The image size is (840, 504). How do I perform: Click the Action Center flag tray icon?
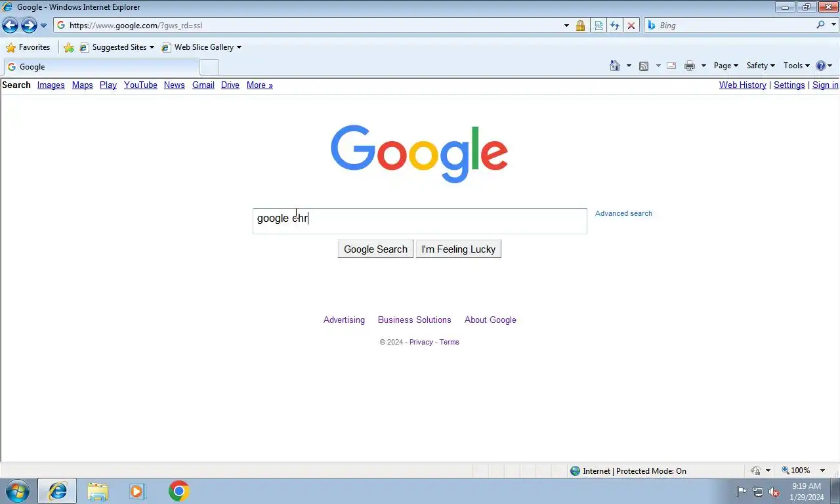click(x=742, y=492)
